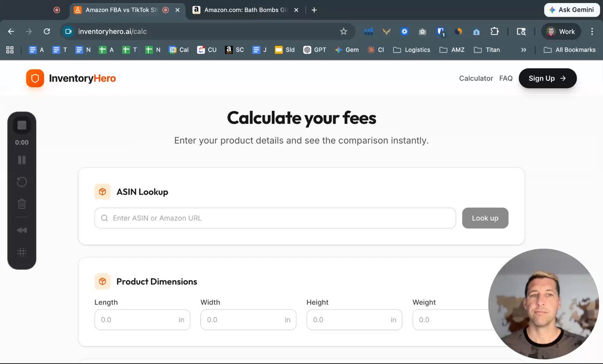Click the rewind icon in recorder panel
603x364 pixels.
(x=22, y=230)
